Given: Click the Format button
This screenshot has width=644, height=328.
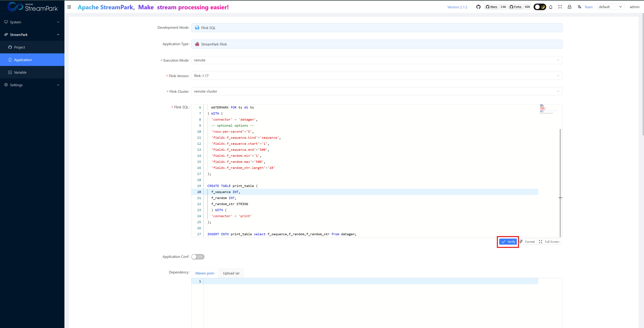Looking at the screenshot, I should click(528, 242).
